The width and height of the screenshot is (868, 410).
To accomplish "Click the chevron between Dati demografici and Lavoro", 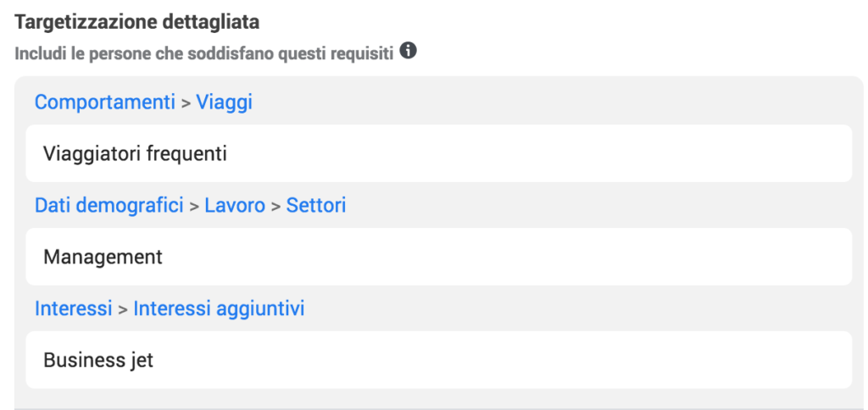I will pyautogui.click(x=194, y=207).
